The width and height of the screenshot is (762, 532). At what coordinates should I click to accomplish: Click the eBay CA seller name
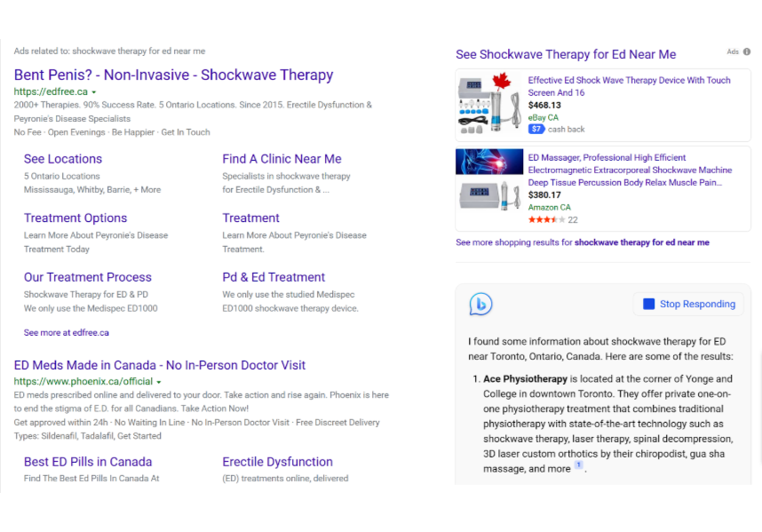(x=543, y=117)
